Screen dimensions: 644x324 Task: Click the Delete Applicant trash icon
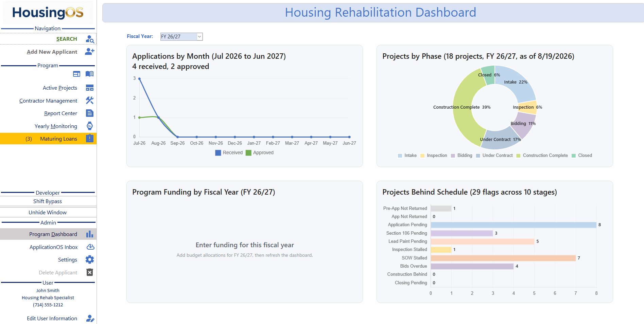point(90,272)
